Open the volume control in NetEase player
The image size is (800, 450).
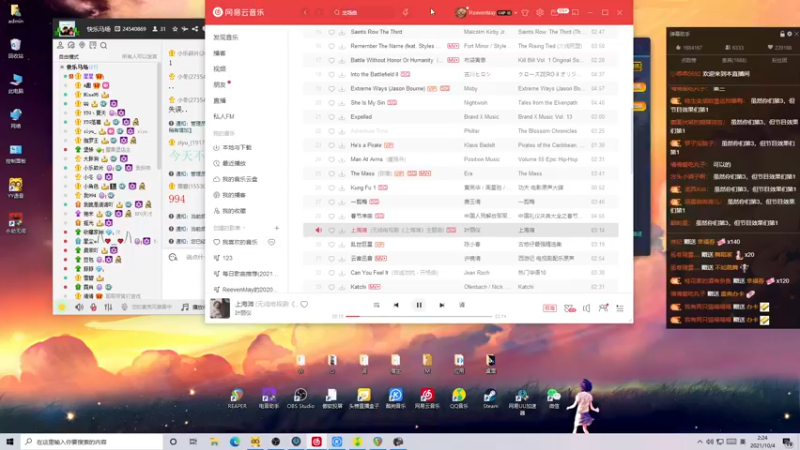586,308
